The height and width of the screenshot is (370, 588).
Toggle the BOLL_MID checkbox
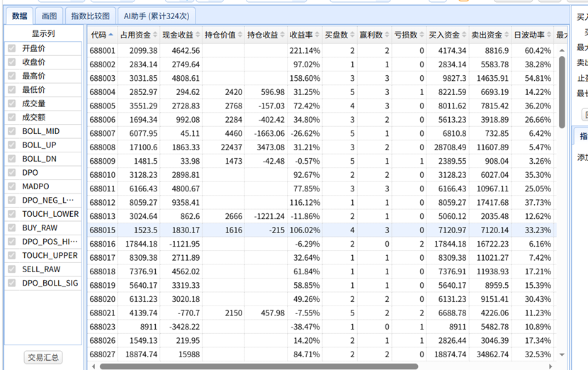12,131
